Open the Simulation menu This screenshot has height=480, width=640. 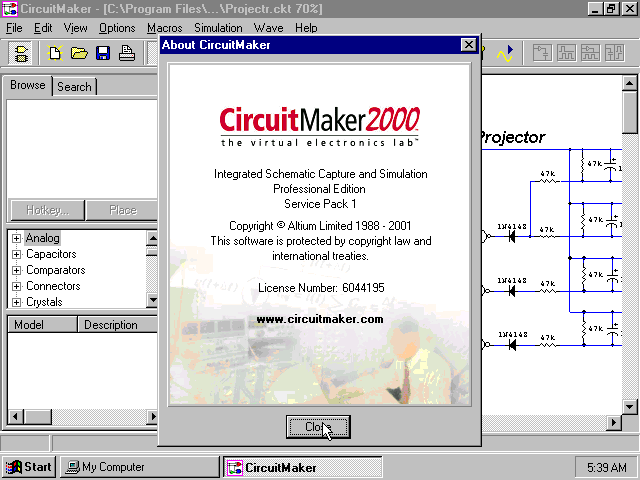[x=218, y=28]
